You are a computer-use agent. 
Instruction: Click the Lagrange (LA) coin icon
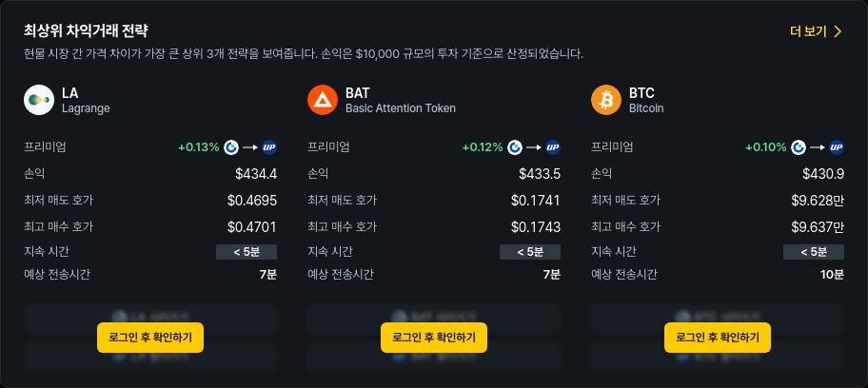point(39,100)
